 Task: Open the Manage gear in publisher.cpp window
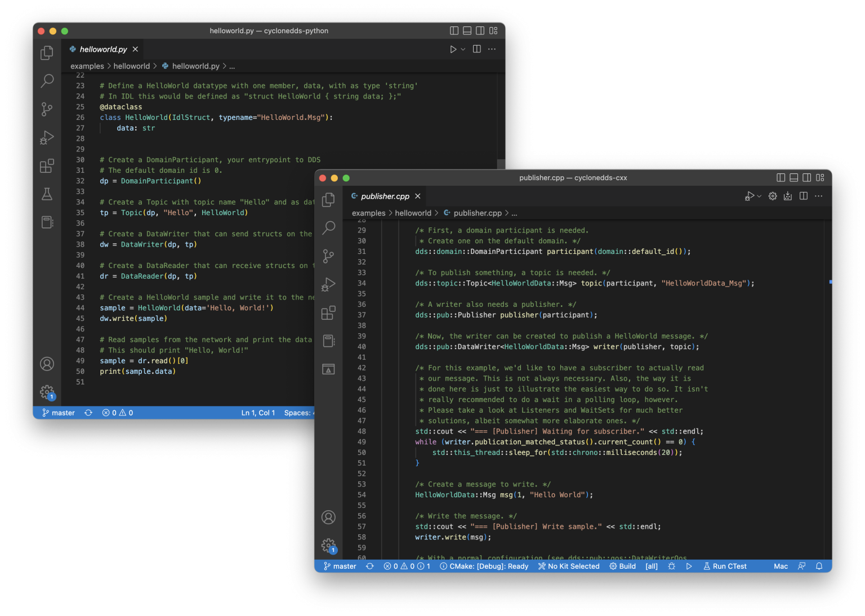(328, 545)
